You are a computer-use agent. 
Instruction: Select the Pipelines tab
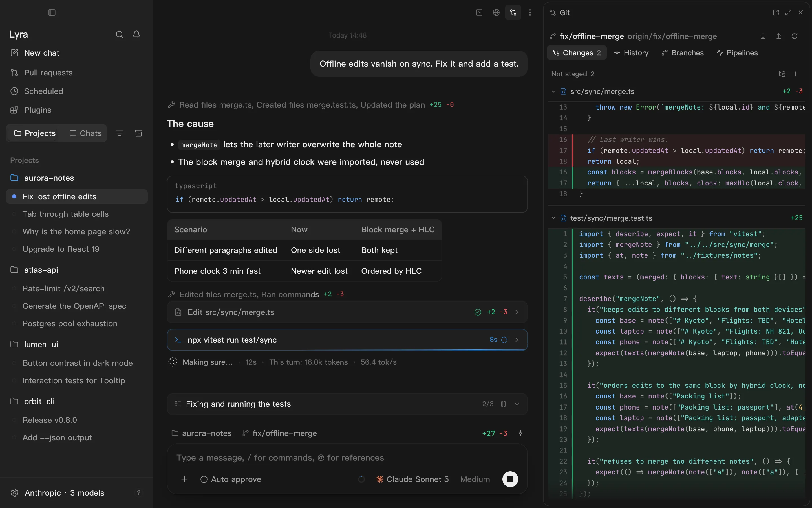[737, 53]
